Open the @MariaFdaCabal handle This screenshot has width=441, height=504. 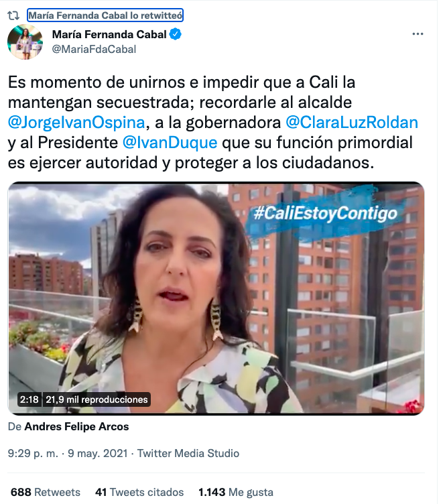[94, 50]
